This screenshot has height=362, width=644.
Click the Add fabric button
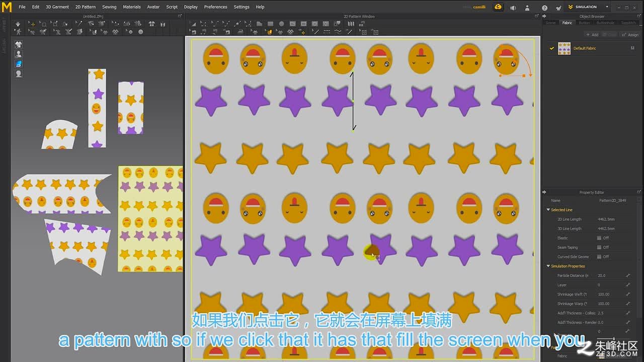(x=593, y=35)
